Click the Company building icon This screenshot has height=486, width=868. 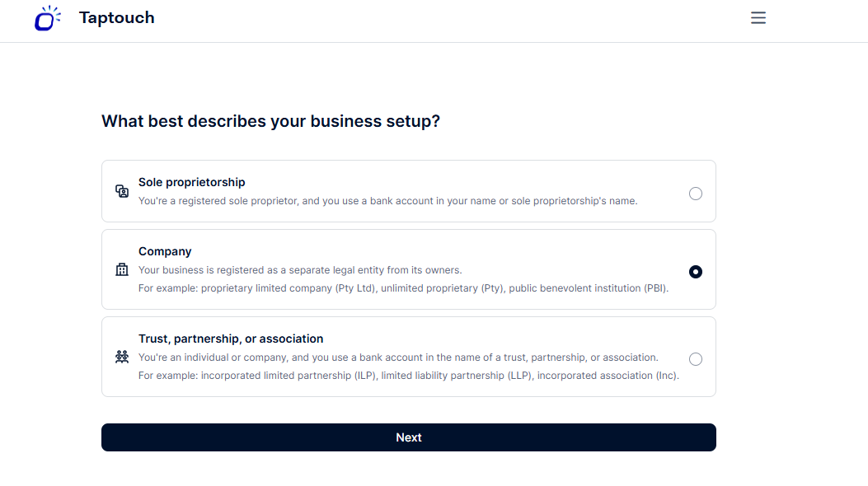[x=122, y=269]
